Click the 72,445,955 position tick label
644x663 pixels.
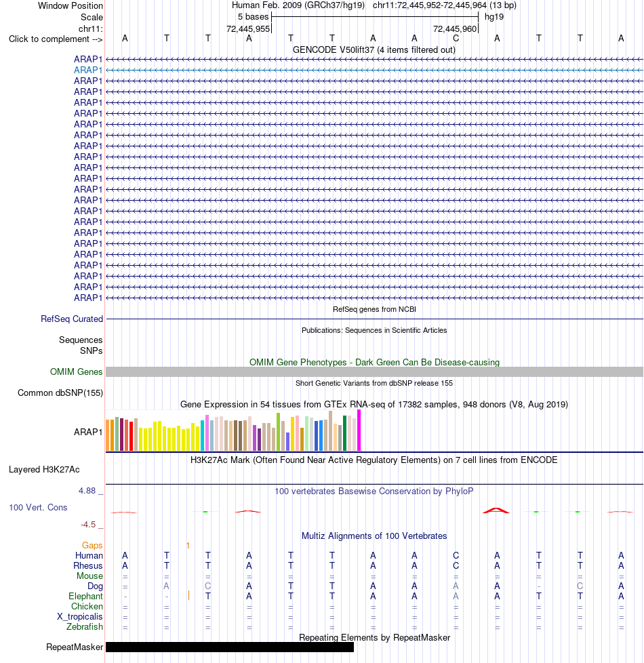pyautogui.click(x=248, y=28)
